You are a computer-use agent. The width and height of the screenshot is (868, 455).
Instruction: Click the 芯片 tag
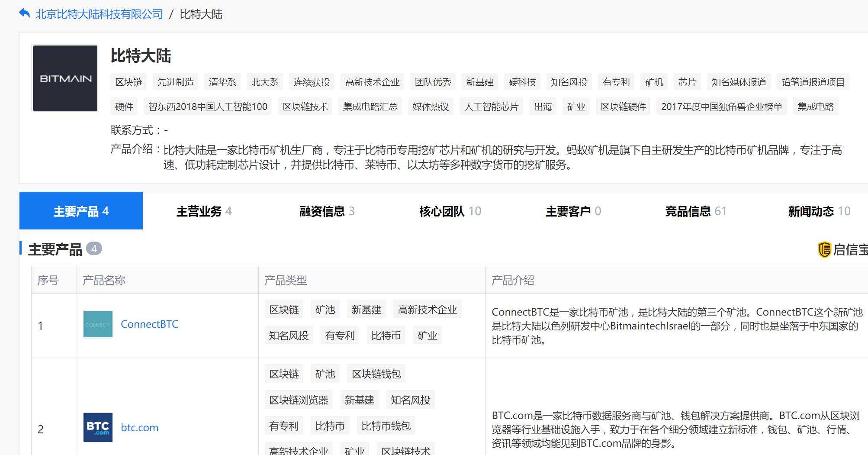pos(687,82)
